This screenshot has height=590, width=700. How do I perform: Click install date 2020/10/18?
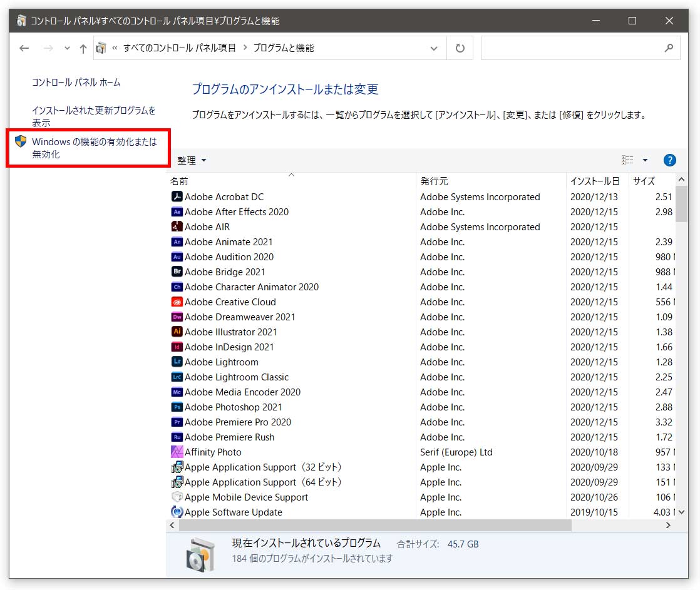coord(594,452)
